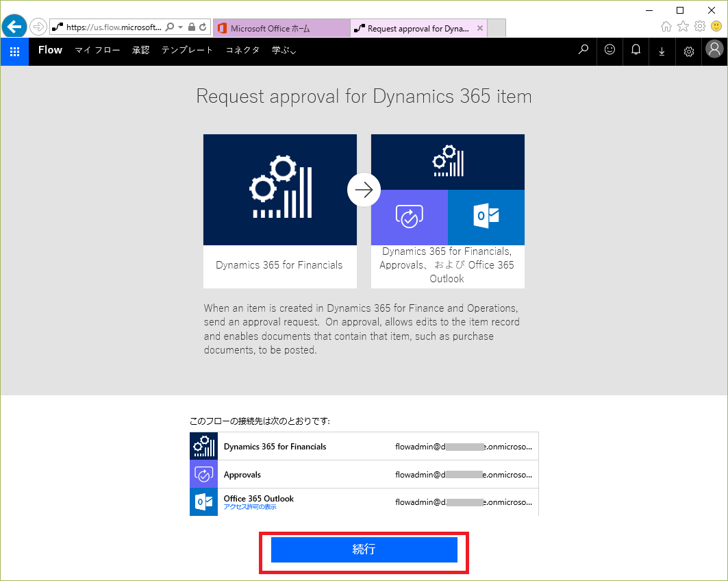Image resolution: width=728 pixels, height=581 pixels.
Task: Click the flowadmin account in Approvals row
Action: click(464, 475)
